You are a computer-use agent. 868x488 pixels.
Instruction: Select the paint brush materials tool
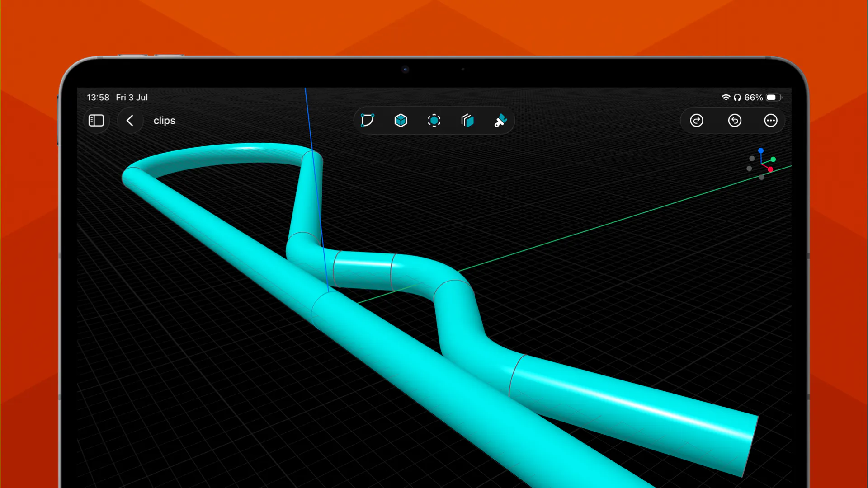click(x=500, y=121)
